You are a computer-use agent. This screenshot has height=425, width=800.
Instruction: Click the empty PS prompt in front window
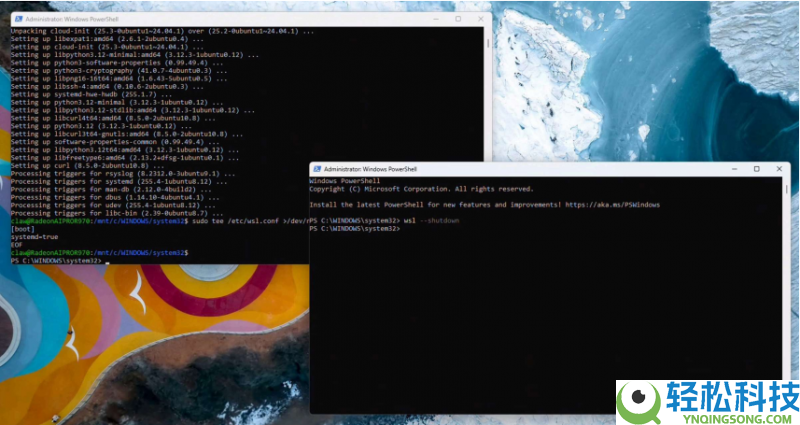point(355,229)
